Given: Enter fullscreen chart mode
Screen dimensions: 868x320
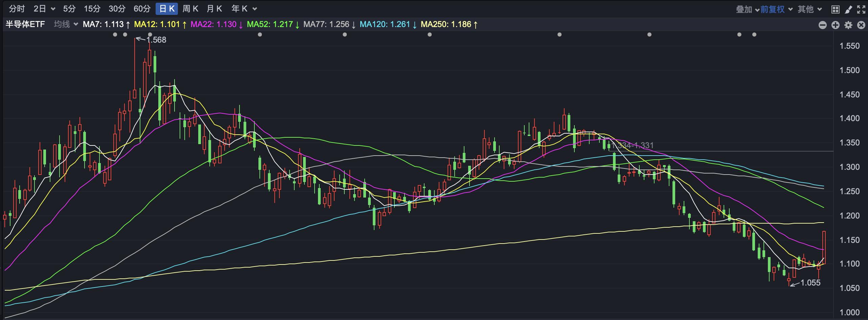Looking at the screenshot, I should click(x=861, y=9).
